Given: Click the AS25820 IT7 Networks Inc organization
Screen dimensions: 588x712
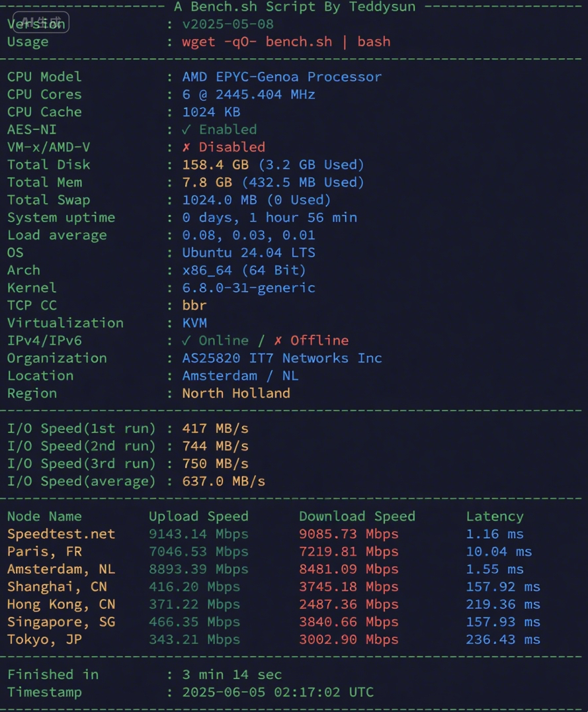Looking at the screenshot, I should tap(282, 358).
